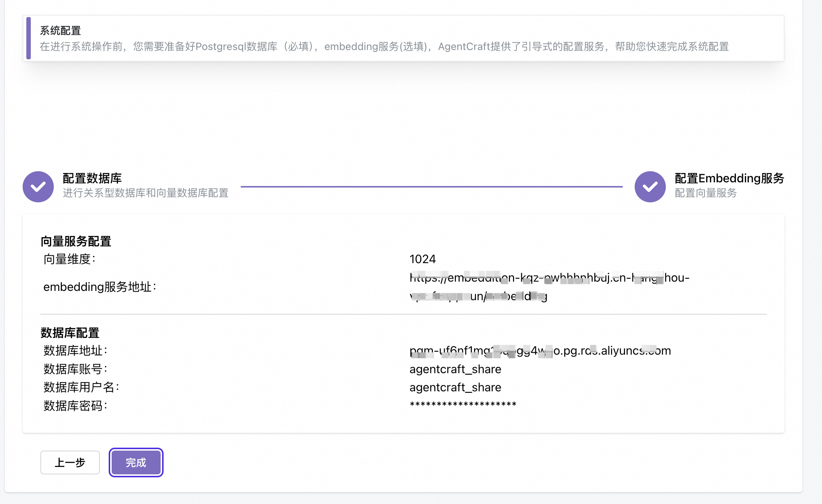Click the 配置数据库 step checkmark icon
The width and height of the screenshot is (822, 504).
[x=38, y=187]
